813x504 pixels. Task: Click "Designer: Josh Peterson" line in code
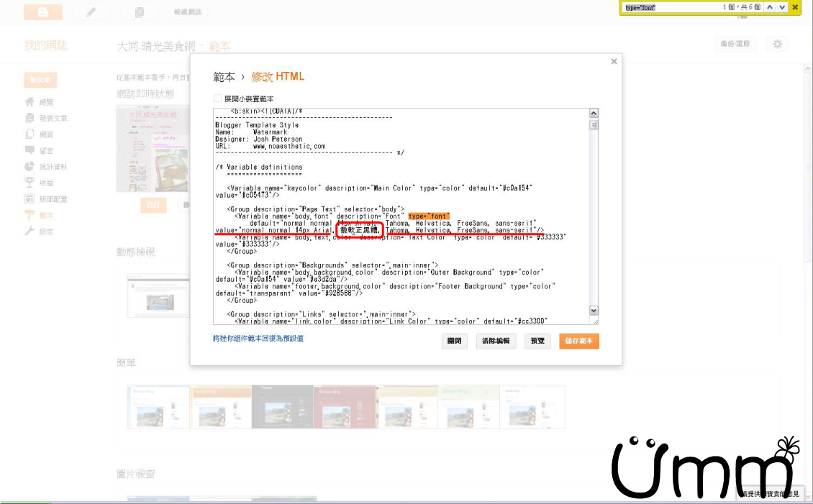point(259,139)
